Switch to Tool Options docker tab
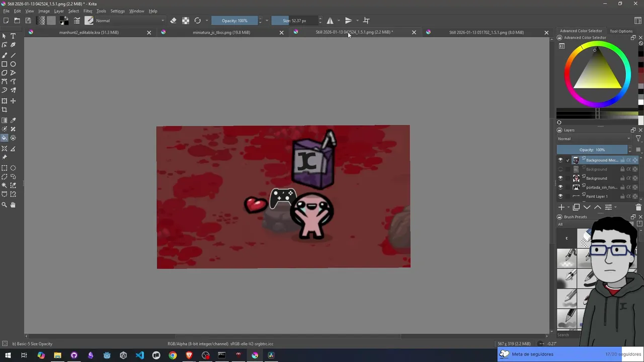 [x=621, y=31]
